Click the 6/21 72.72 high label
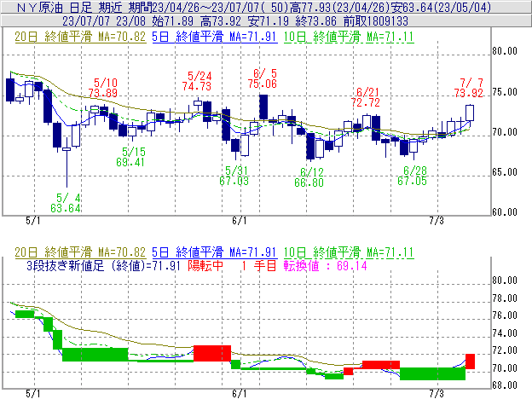This screenshot has width=532, height=405. pos(366,97)
